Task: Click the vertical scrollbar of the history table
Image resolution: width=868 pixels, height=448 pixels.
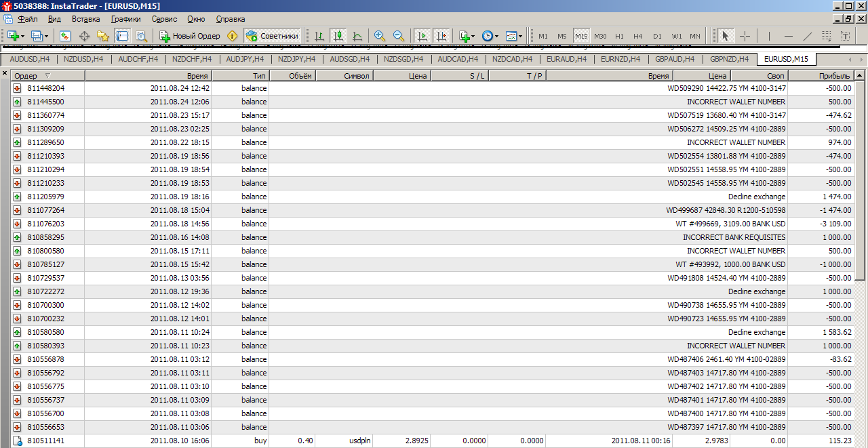Action: pos(860,258)
